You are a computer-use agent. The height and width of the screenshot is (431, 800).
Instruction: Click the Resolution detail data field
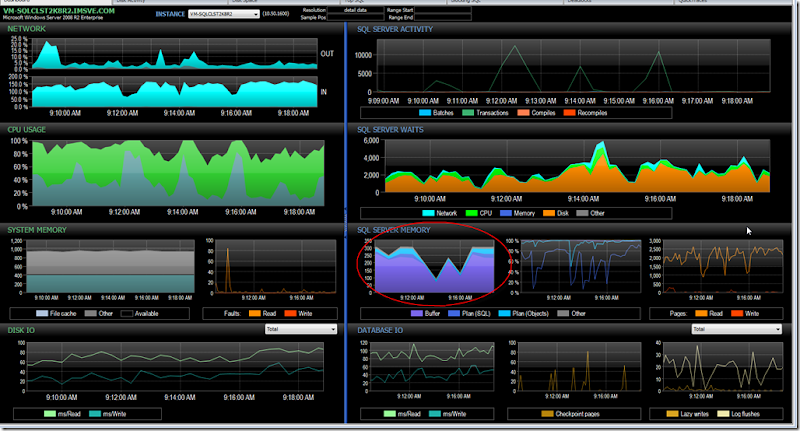click(x=356, y=9)
